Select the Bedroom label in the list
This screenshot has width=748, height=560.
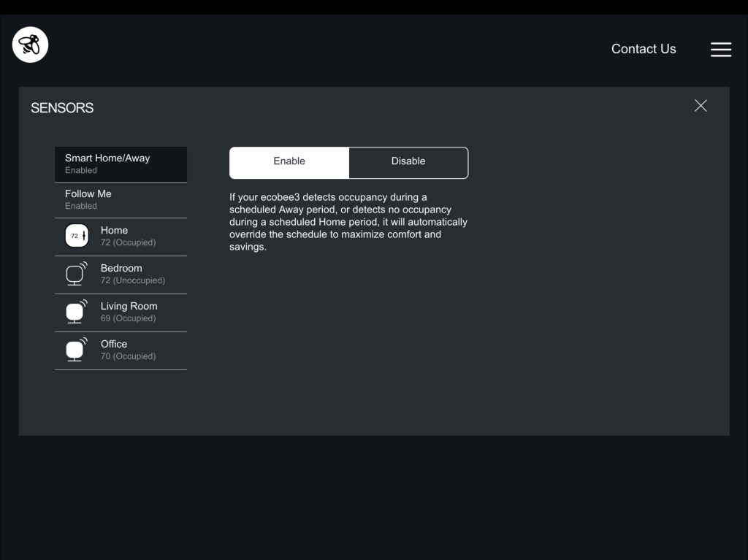pyautogui.click(x=121, y=268)
